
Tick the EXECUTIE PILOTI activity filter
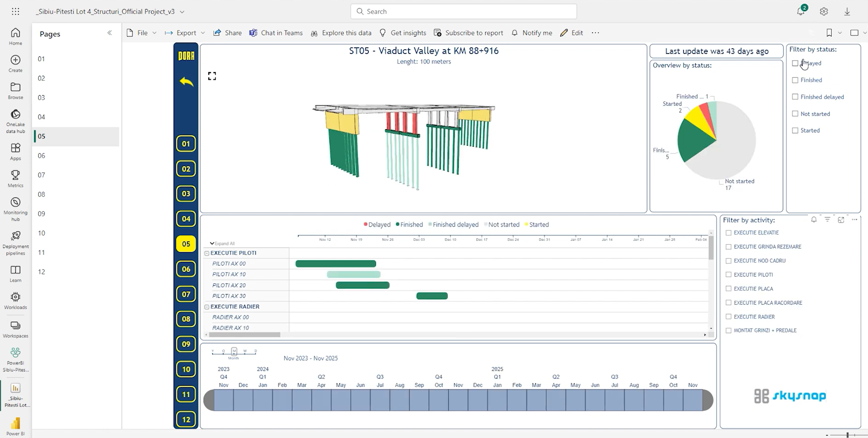tap(728, 275)
